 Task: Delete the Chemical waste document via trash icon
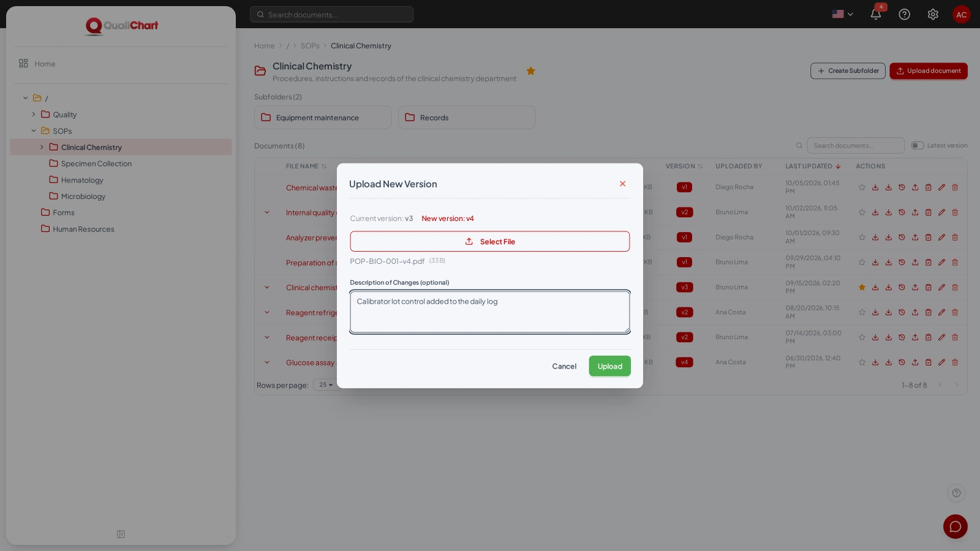pyautogui.click(x=955, y=187)
